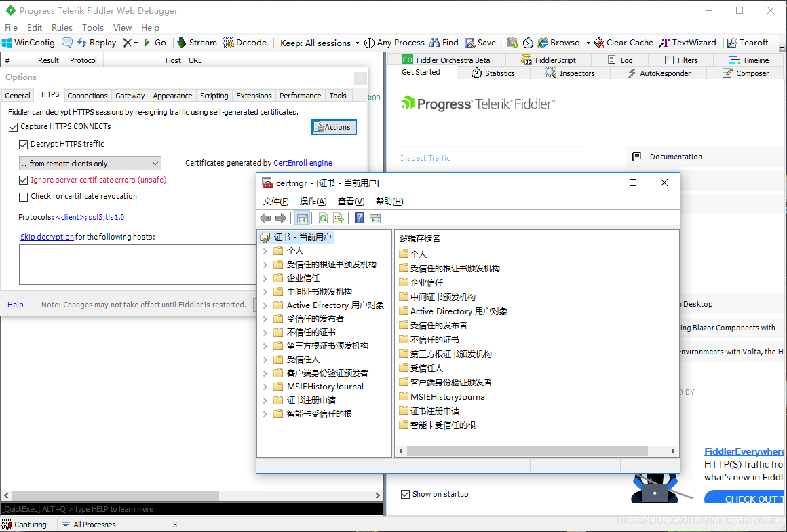Open the AutoResponder tab

659,73
